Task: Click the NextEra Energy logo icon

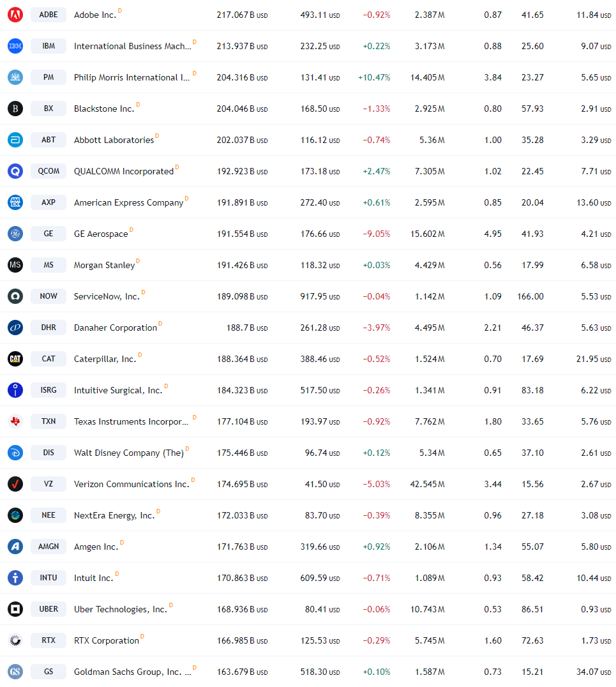Action: [x=15, y=515]
